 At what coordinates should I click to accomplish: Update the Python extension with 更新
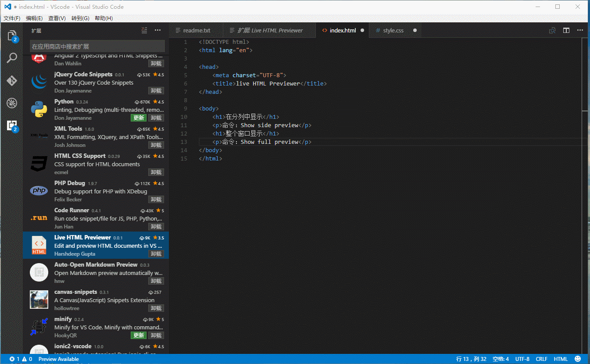click(x=139, y=118)
